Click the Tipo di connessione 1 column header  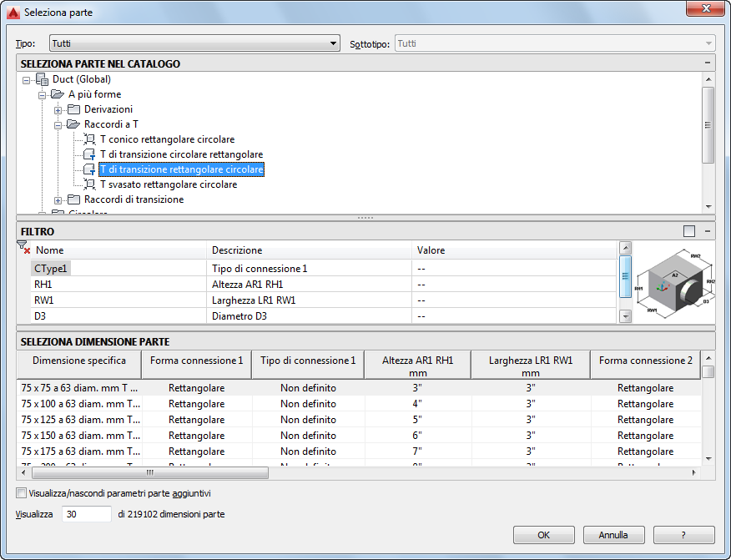pos(308,365)
